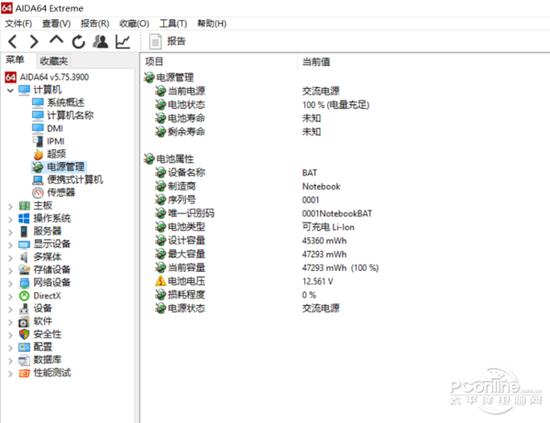Click the Back navigation arrow

coord(12,42)
